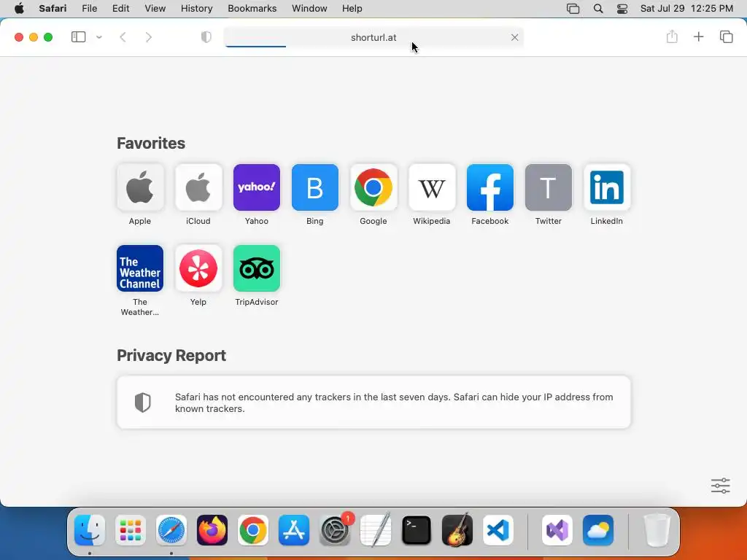The width and height of the screenshot is (747, 560).
Task: Open the Yahoo favorite
Action: pyautogui.click(x=257, y=187)
